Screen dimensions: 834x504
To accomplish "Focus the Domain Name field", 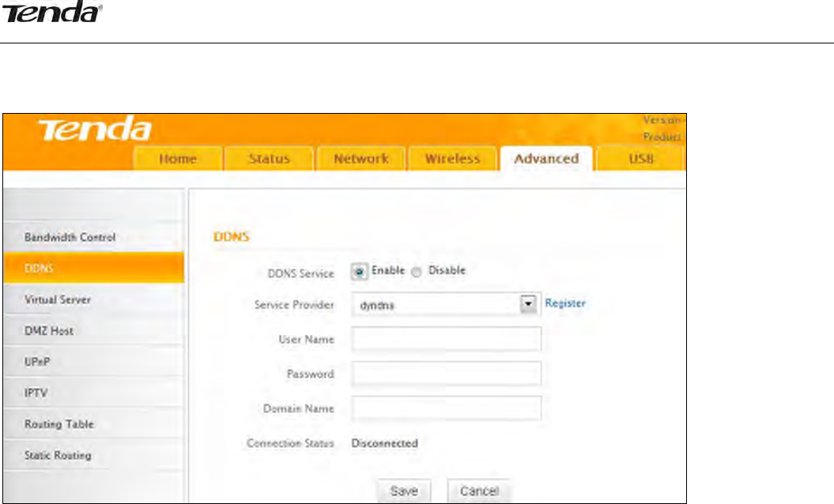I will [x=447, y=408].
